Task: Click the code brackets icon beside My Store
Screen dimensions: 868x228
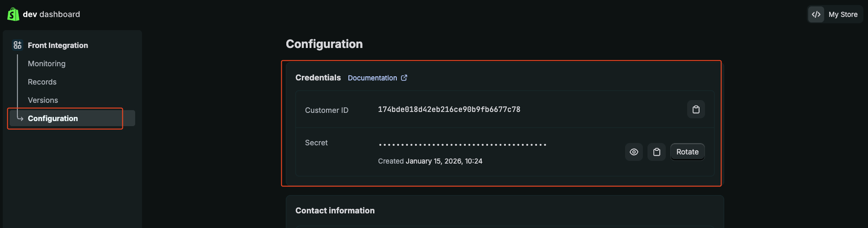Action: [816, 15]
